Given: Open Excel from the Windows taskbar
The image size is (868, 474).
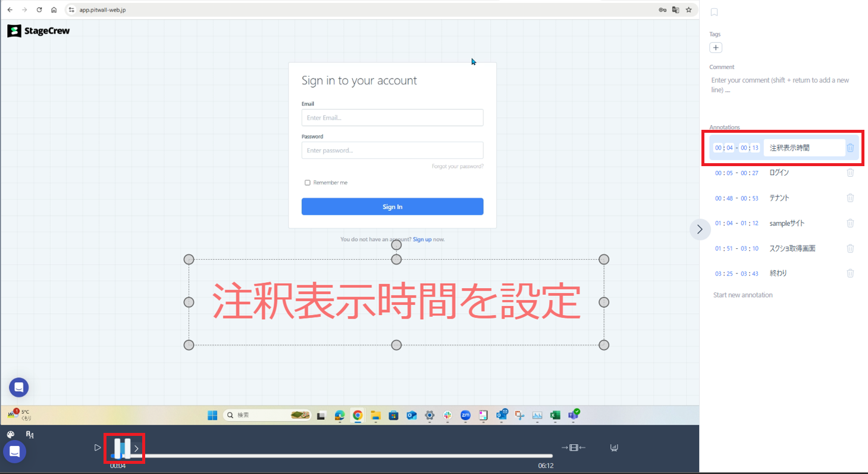Looking at the screenshot, I should point(555,416).
